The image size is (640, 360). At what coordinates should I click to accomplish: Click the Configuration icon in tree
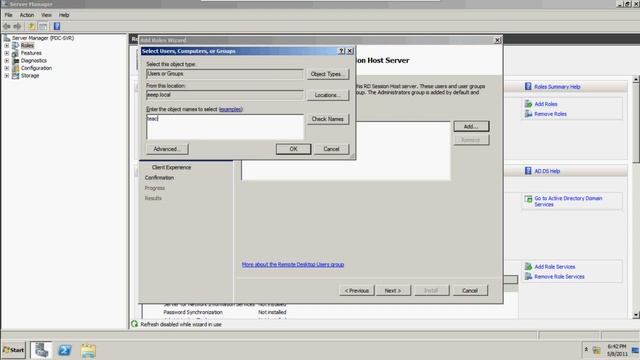(x=15, y=68)
